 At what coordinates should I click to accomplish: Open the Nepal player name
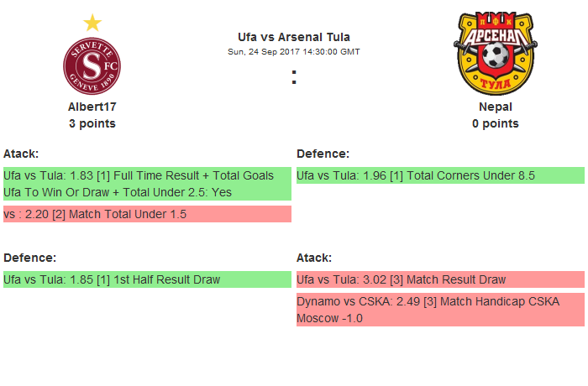(495, 107)
